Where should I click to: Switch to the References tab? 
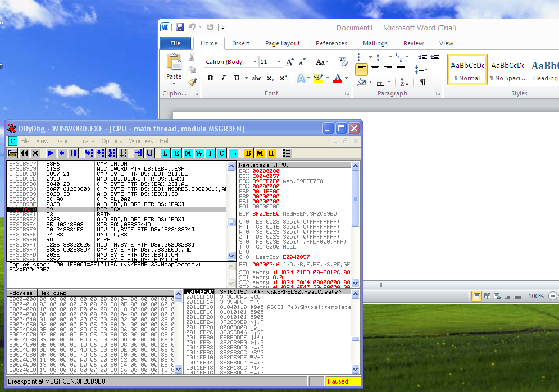pyautogui.click(x=331, y=43)
